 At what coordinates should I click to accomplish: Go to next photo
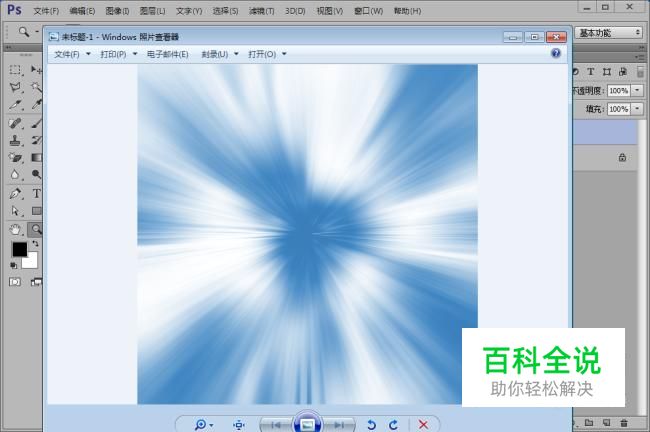click(x=339, y=425)
